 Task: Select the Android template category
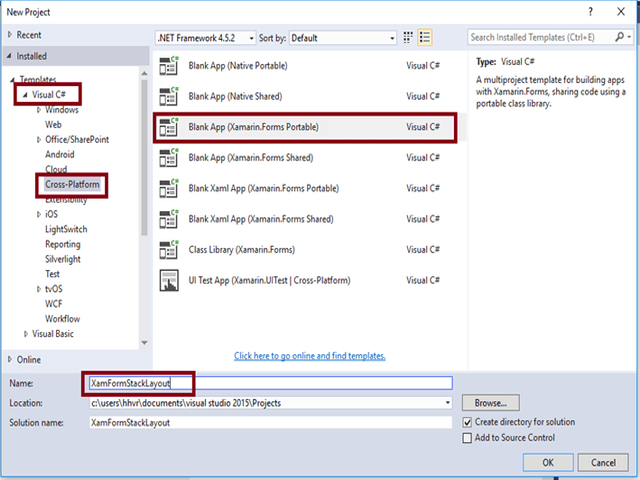click(60, 154)
